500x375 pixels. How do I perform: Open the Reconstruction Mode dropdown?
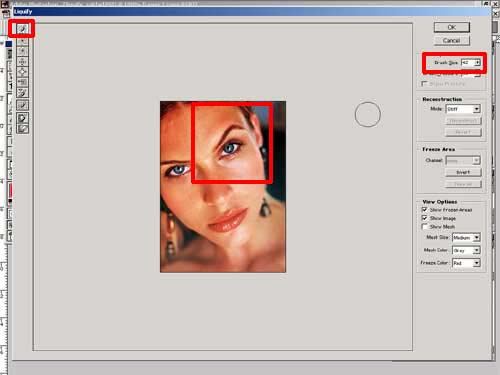[463, 109]
